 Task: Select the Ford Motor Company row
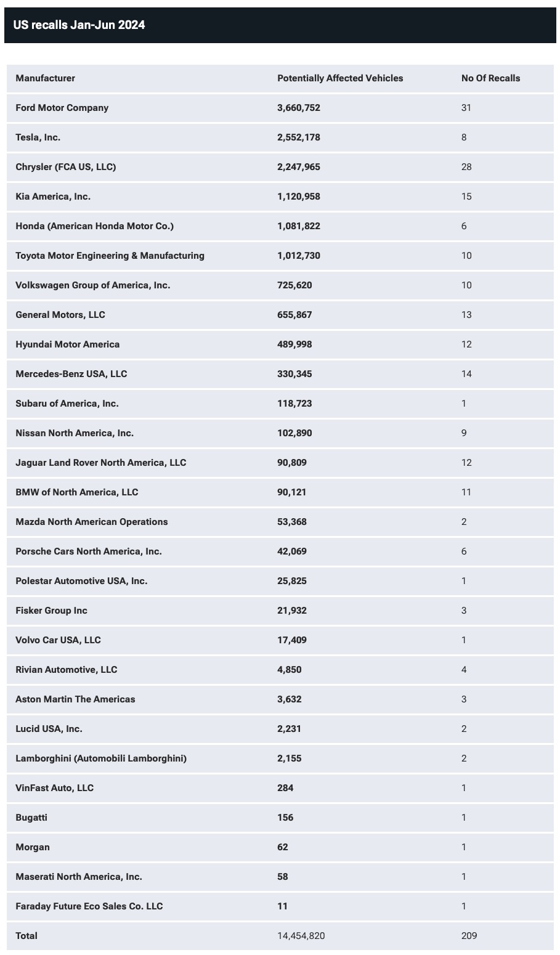[x=280, y=108]
